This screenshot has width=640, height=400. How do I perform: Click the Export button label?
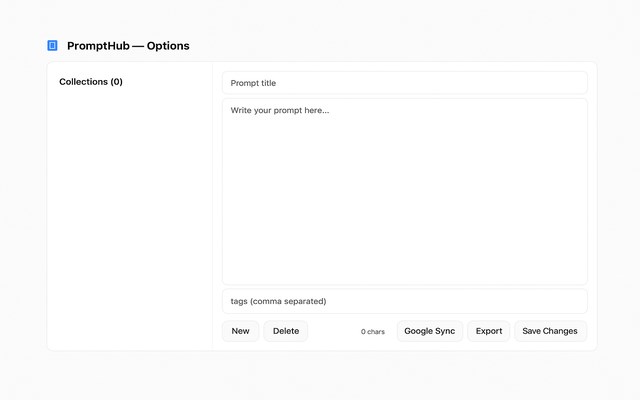pos(489,331)
